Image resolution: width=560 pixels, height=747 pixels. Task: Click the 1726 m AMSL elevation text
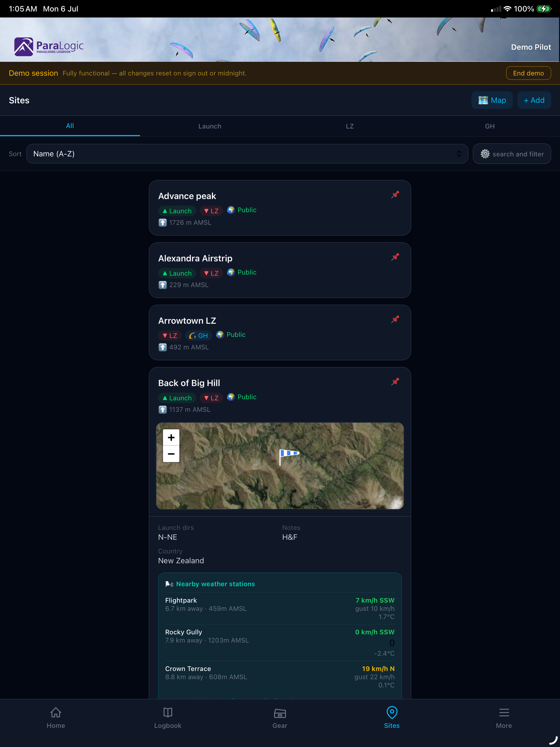coord(190,223)
